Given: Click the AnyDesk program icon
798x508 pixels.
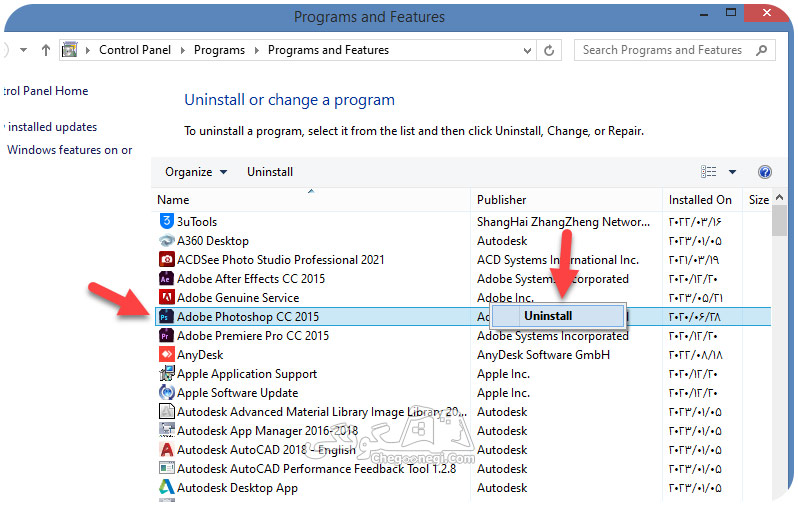Looking at the screenshot, I should 166,354.
